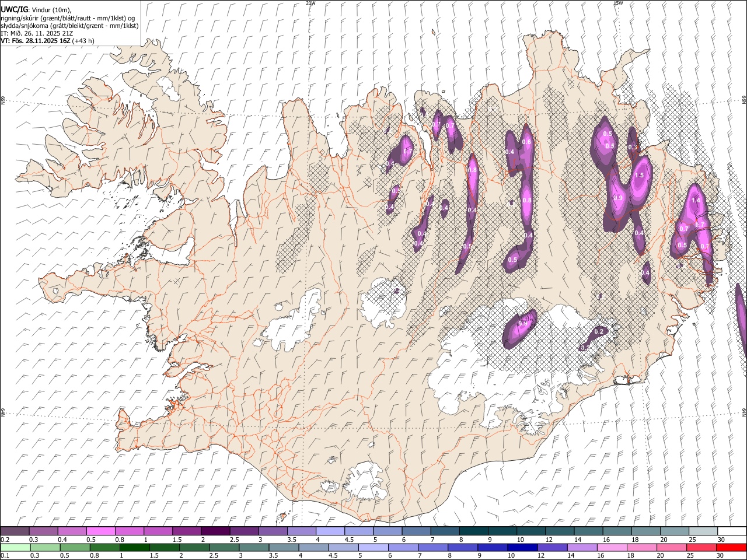Image resolution: width=747 pixels, height=560 pixels.
Task: Click the 0.6 value label on the map
Action: click(x=526, y=142)
